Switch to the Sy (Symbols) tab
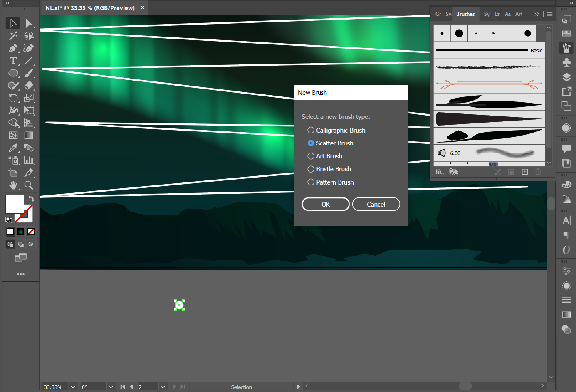The height and width of the screenshot is (392, 576). point(487,14)
